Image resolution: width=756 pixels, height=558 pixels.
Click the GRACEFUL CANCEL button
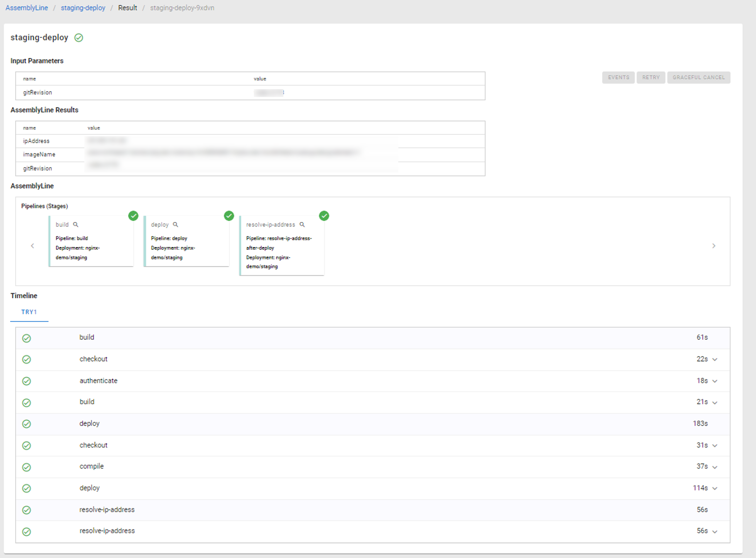pos(699,77)
